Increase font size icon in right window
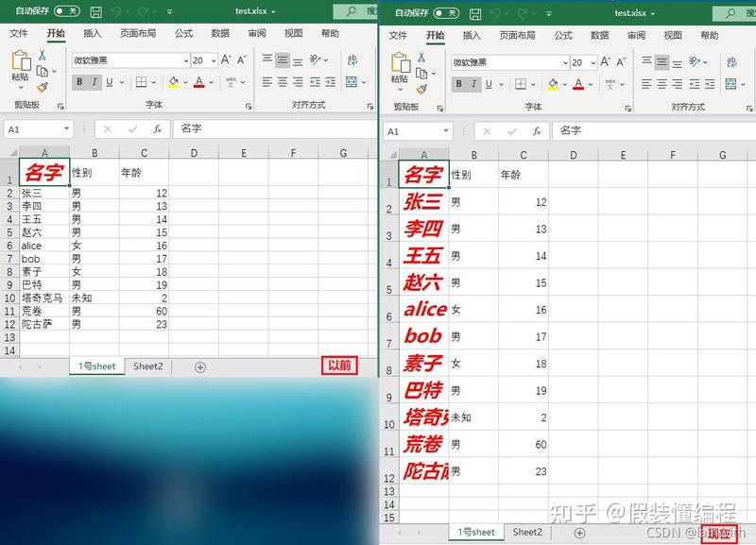756x545 pixels. pos(605,61)
